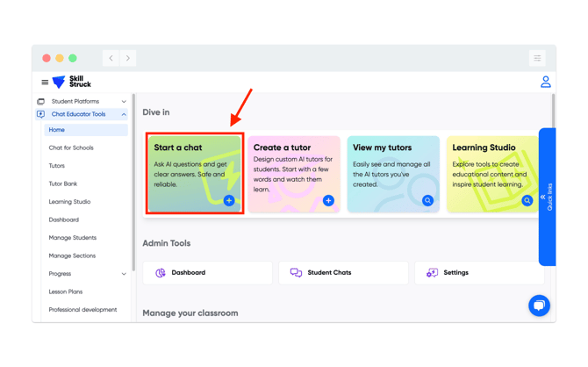Image resolution: width=588 pixels, height=367 pixels.
Task: Click the magnifier icon on View my tutors card
Action: click(x=427, y=201)
